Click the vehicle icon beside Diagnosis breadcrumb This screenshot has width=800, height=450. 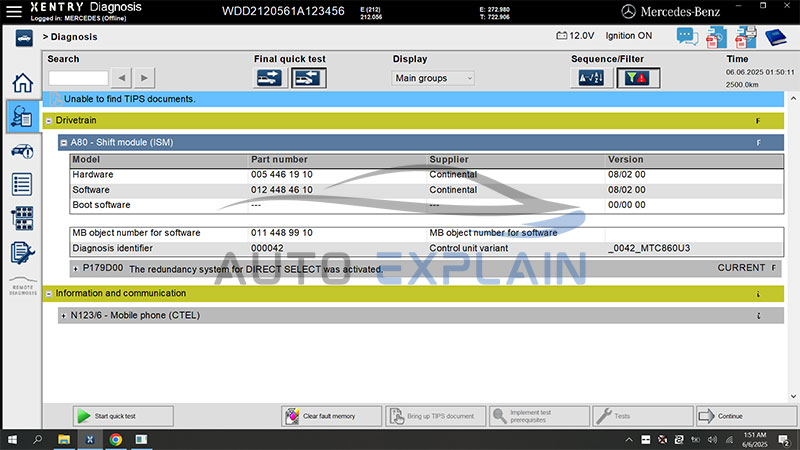pos(24,38)
